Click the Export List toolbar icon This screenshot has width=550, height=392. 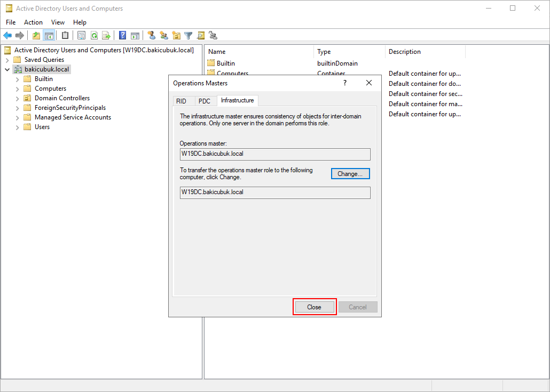[106, 35]
